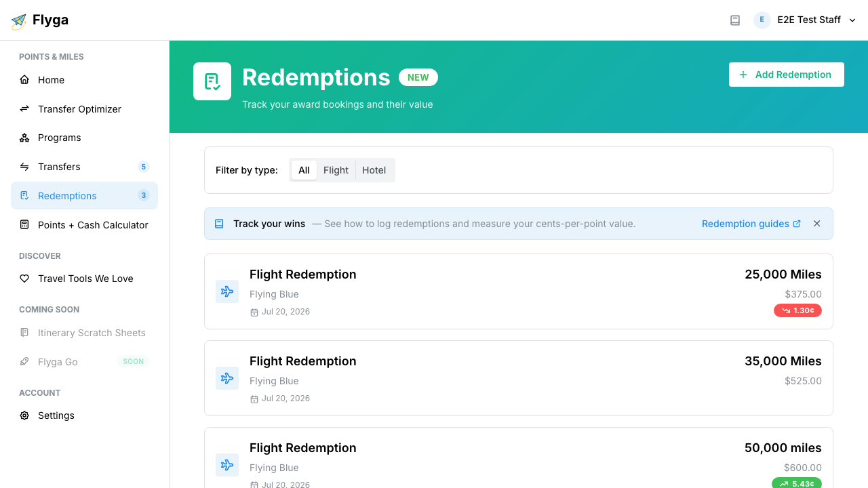The width and height of the screenshot is (868, 488).
Task: Open the book icon in top bar
Action: (x=735, y=20)
